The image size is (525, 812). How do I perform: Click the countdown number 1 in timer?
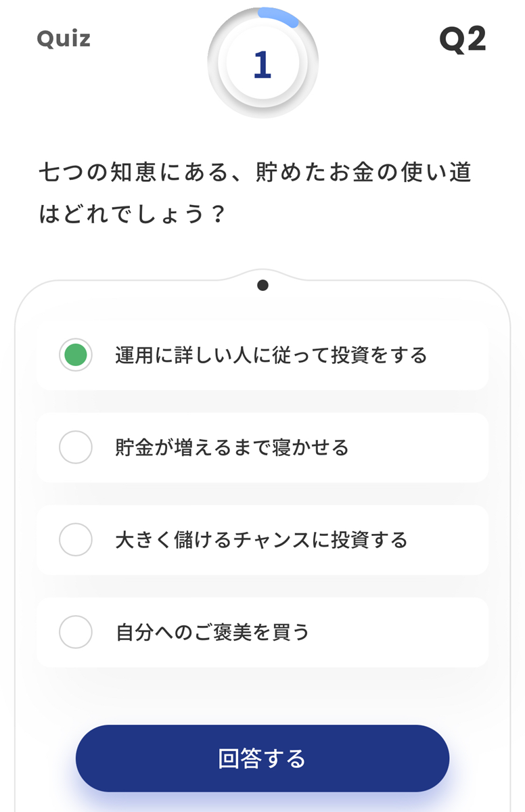pyautogui.click(x=262, y=64)
